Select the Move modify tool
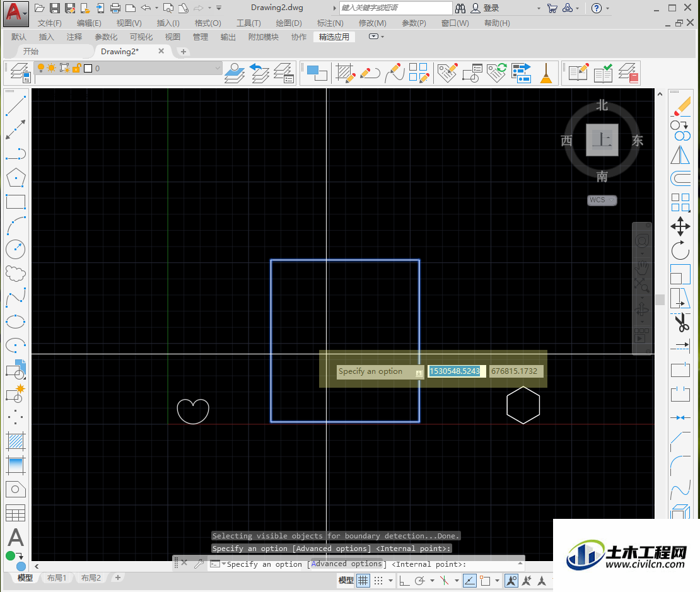 coord(680,226)
